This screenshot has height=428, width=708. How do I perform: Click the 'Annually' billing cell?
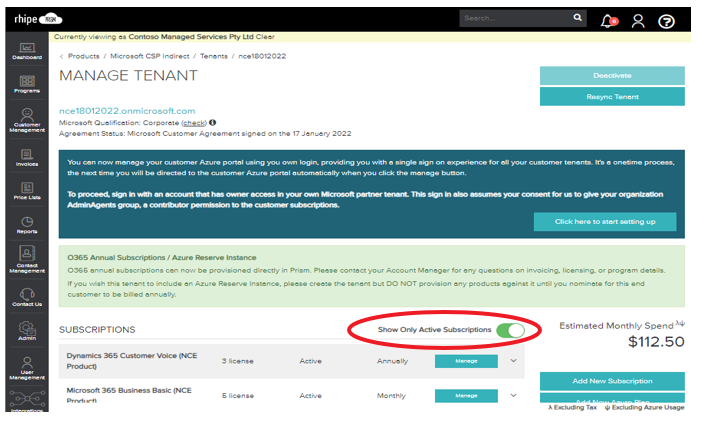(x=392, y=361)
